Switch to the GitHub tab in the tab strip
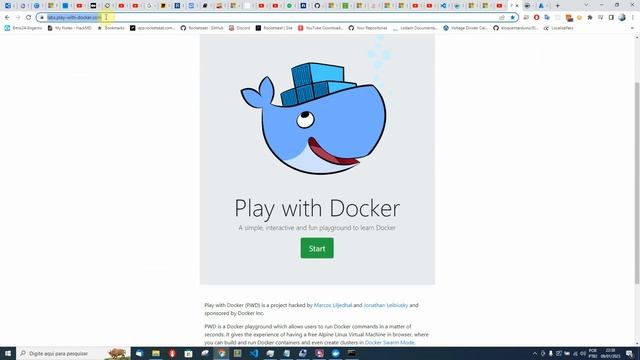The height and width of the screenshot is (360, 640). tap(317, 6)
